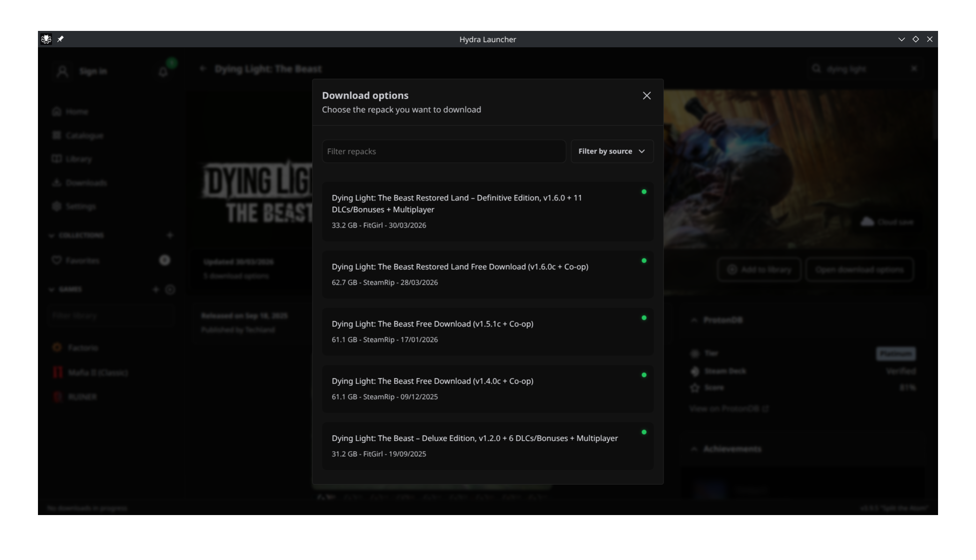Viewport: 976px width, 560px height.
Task: Select RUINER from the games list
Action: [x=82, y=397]
